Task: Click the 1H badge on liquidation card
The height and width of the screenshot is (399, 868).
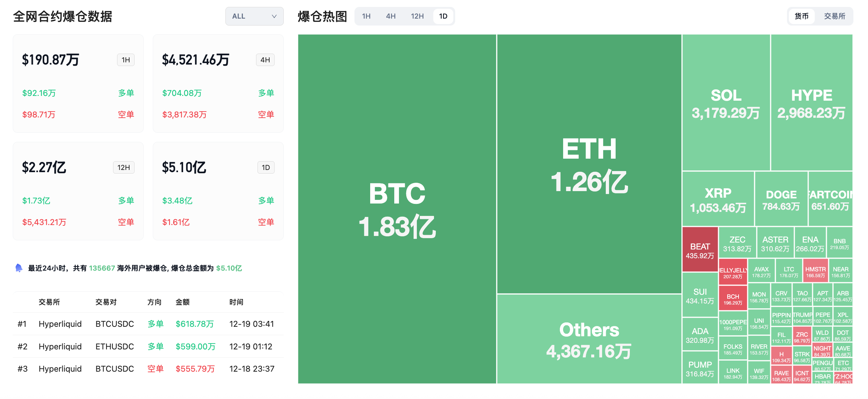Action: click(126, 60)
